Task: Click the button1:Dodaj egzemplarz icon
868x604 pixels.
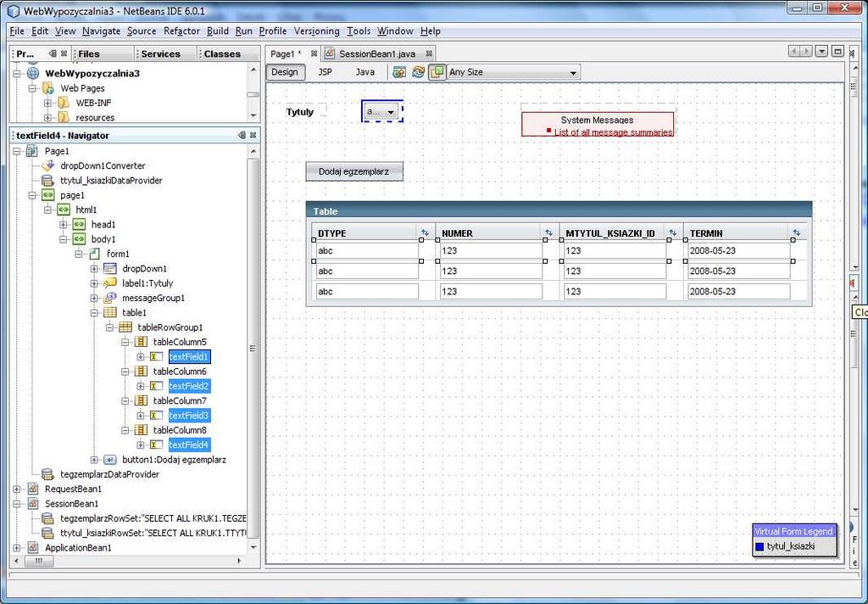Action: [109, 460]
